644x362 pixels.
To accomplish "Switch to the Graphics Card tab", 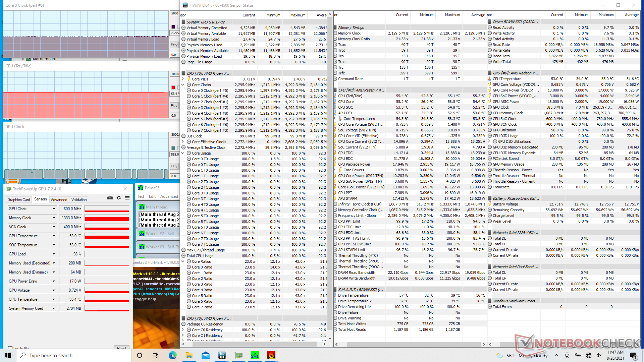I will (x=19, y=199).
